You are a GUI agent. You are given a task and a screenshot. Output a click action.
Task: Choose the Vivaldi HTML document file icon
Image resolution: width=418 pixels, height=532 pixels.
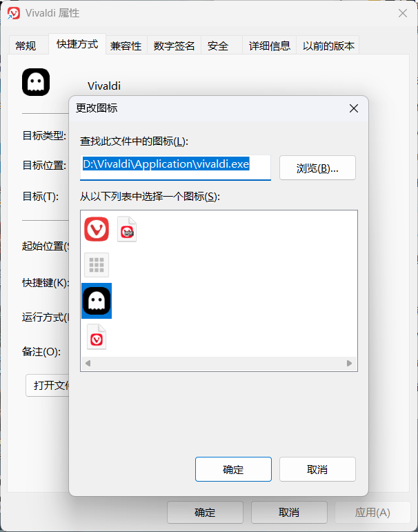pos(97,337)
